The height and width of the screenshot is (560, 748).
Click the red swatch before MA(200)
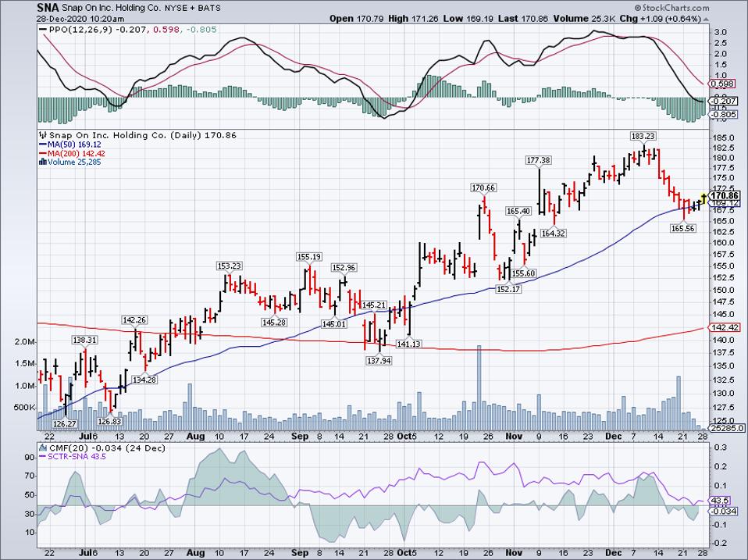pos(42,154)
